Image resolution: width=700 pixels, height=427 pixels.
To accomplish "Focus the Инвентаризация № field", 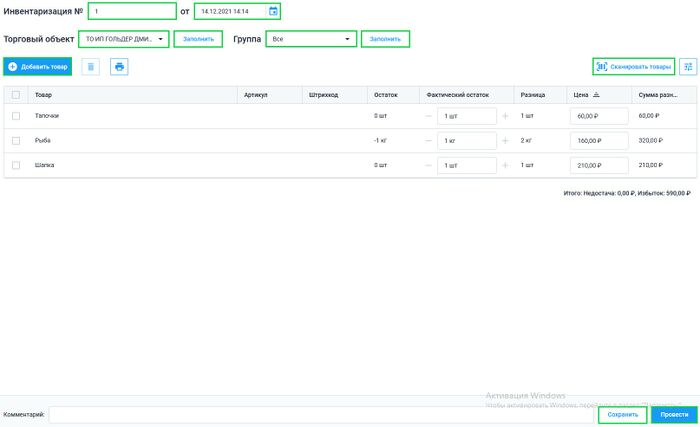I will 132,11.
